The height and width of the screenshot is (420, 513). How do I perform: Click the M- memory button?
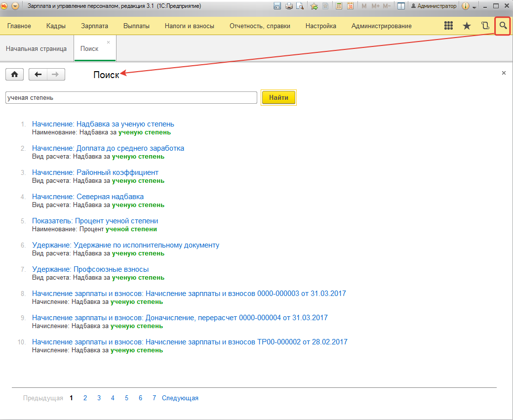(387, 6)
